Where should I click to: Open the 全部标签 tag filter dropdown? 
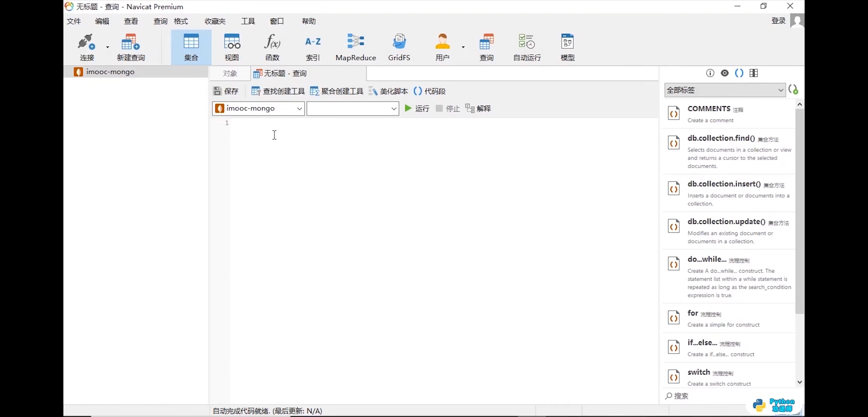(724, 90)
